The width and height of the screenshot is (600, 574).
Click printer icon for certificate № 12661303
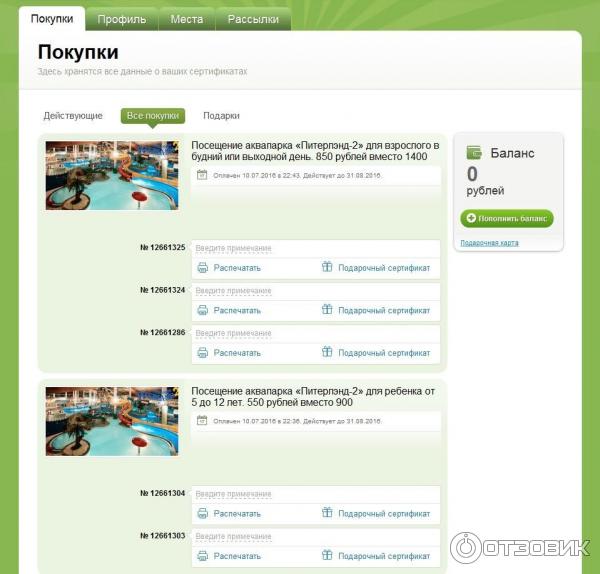(x=202, y=556)
